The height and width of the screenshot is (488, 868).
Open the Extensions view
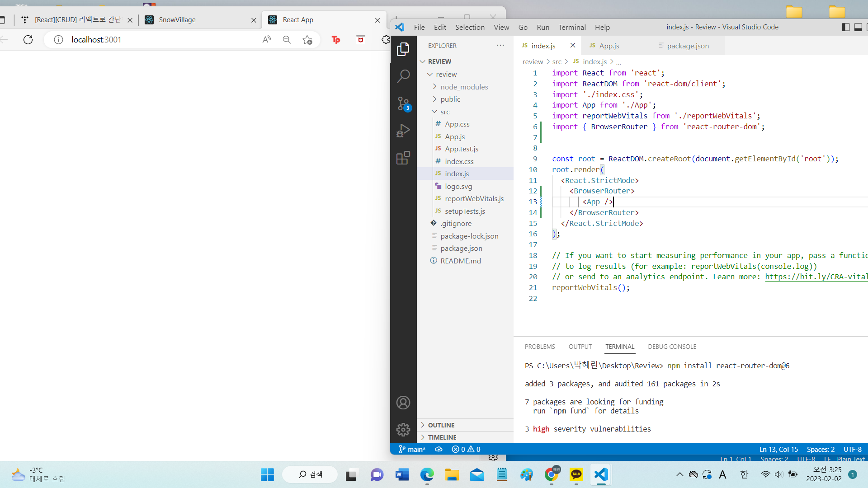[x=403, y=158]
